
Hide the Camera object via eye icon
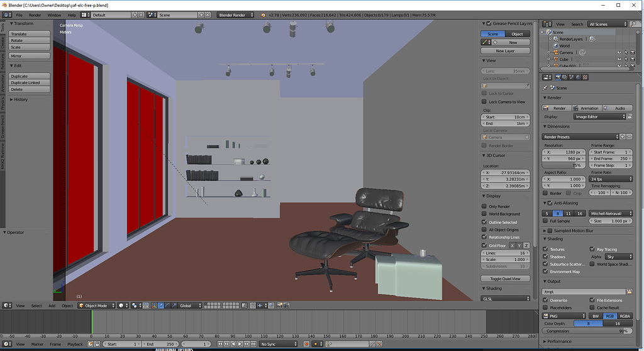619,53
